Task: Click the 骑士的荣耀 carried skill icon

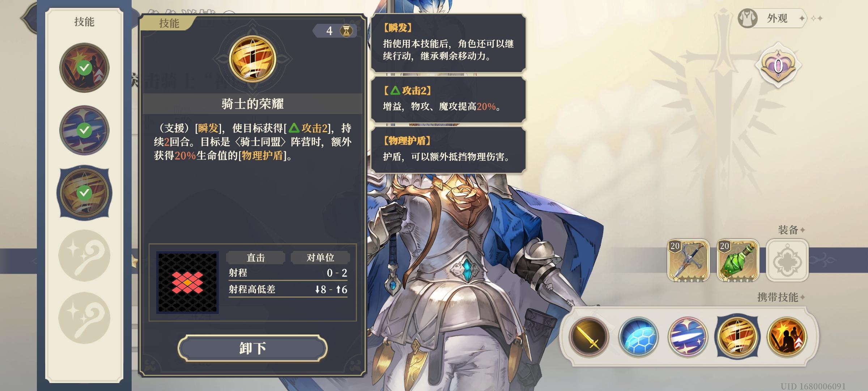Action: (x=737, y=337)
